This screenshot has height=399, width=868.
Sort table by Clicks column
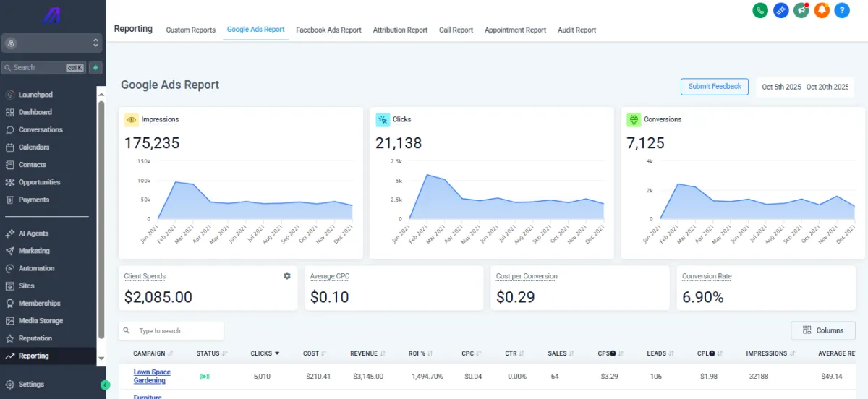(x=265, y=353)
